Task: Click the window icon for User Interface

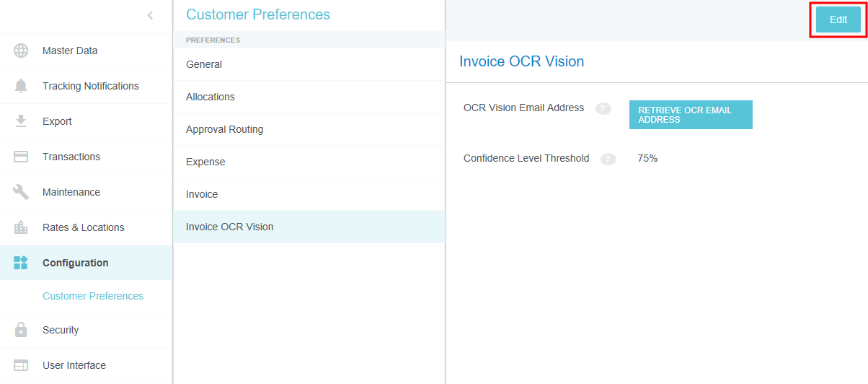Action: point(21,365)
